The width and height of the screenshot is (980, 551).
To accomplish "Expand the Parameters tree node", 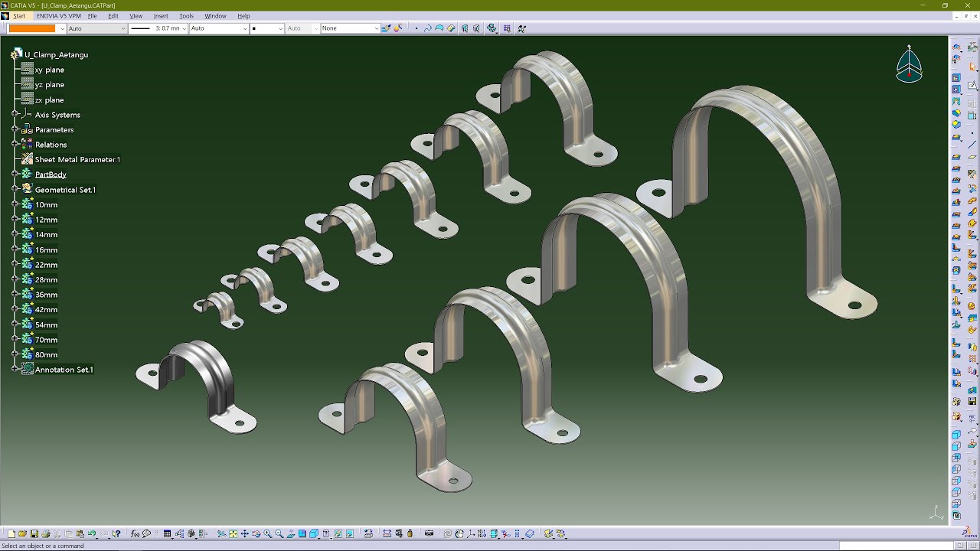I will (x=15, y=129).
